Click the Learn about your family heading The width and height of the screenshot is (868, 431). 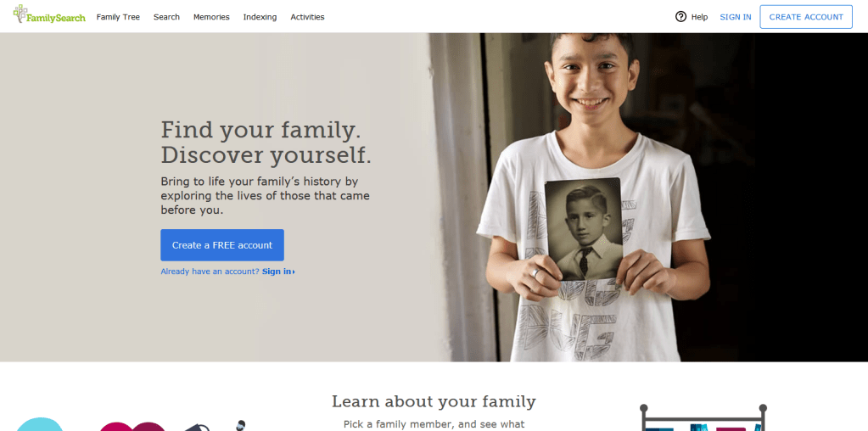(434, 401)
